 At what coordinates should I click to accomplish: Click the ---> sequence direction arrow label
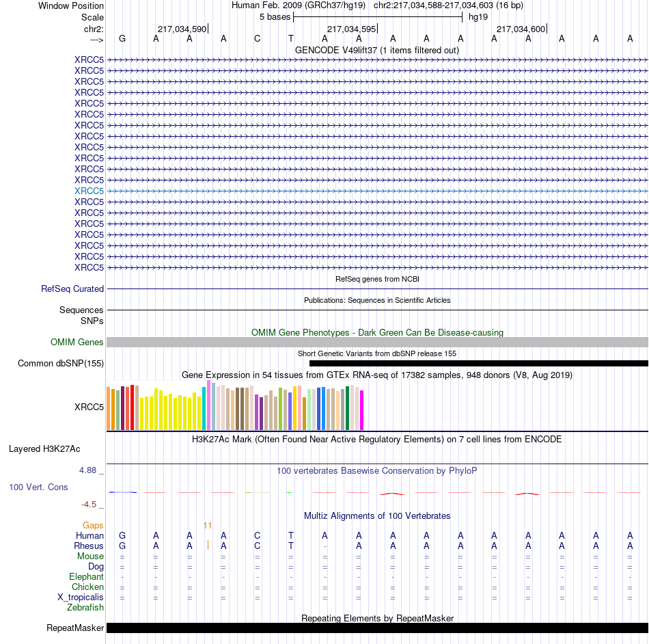pyautogui.click(x=96, y=40)
